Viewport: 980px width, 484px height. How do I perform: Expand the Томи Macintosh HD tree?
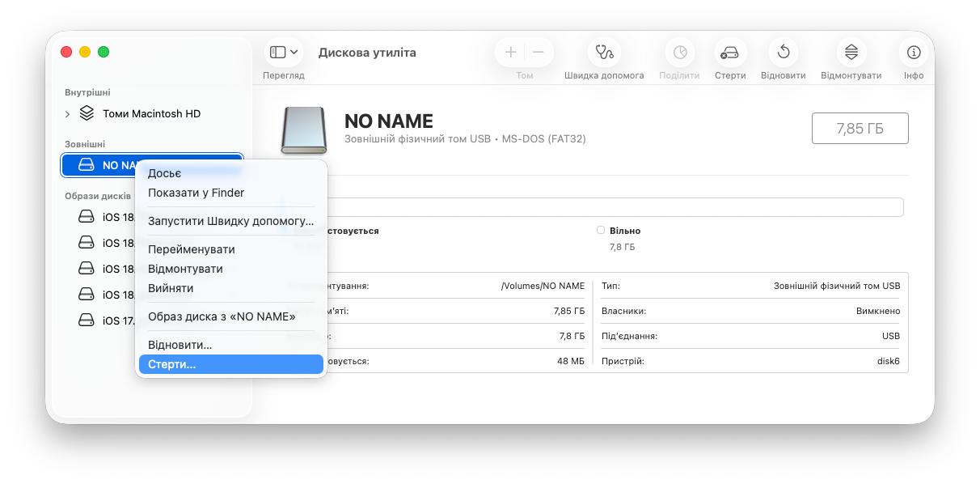(x=68, y=114)
